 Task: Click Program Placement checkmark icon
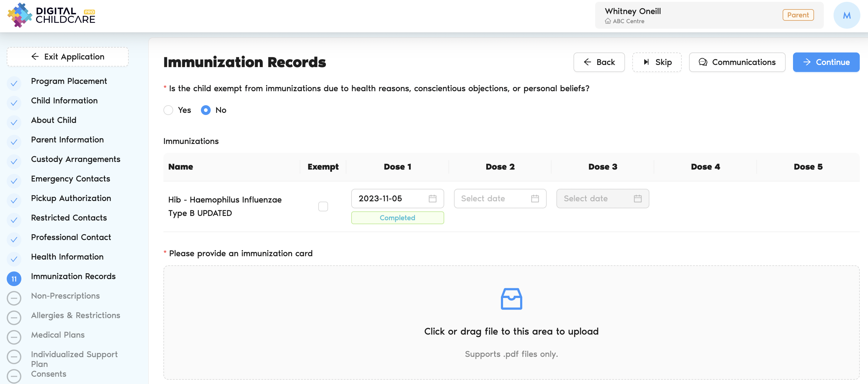click(x=14, y=83)
